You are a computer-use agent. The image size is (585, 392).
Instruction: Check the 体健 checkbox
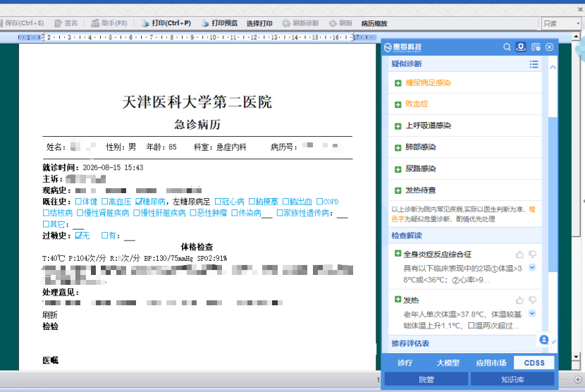tap(78, 202)
